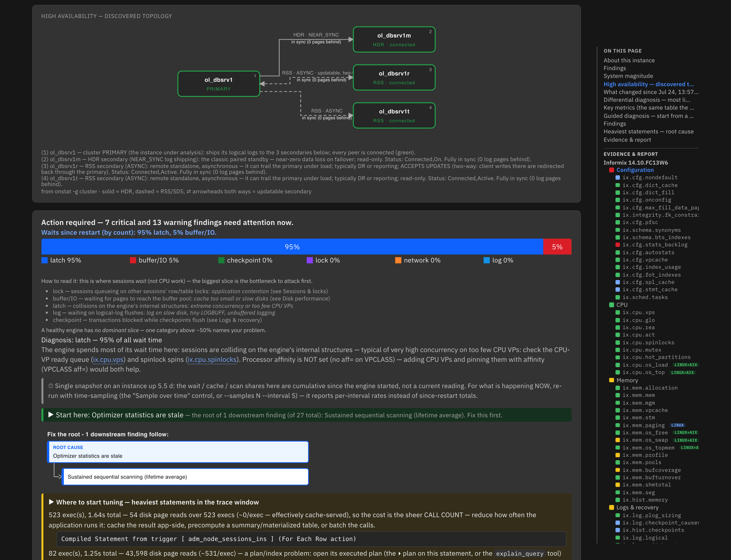Screen dimensions: 731x560
Task: Go to 'Evidence & report' page link
Action: pos(627,140)
